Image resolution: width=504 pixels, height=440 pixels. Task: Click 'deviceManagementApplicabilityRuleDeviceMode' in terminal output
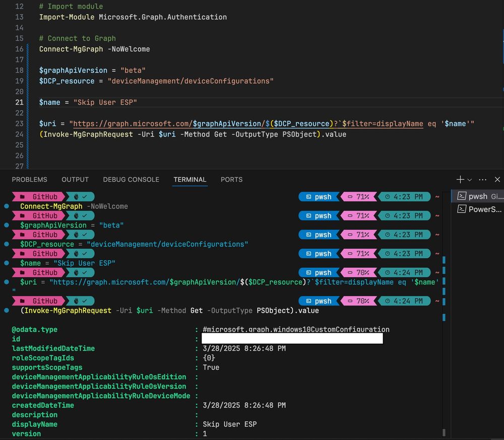pyautogui.click(x=101, y=396)
